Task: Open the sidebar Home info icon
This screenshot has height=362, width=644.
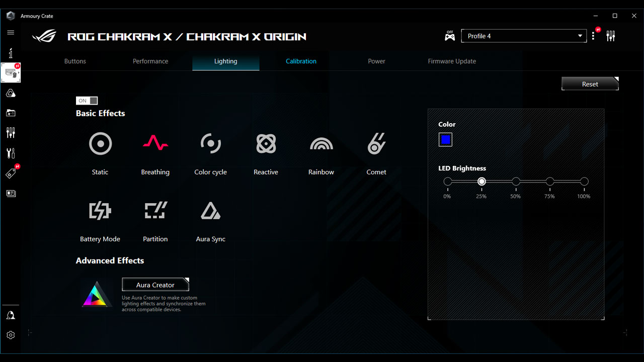Action: (11, 53)
